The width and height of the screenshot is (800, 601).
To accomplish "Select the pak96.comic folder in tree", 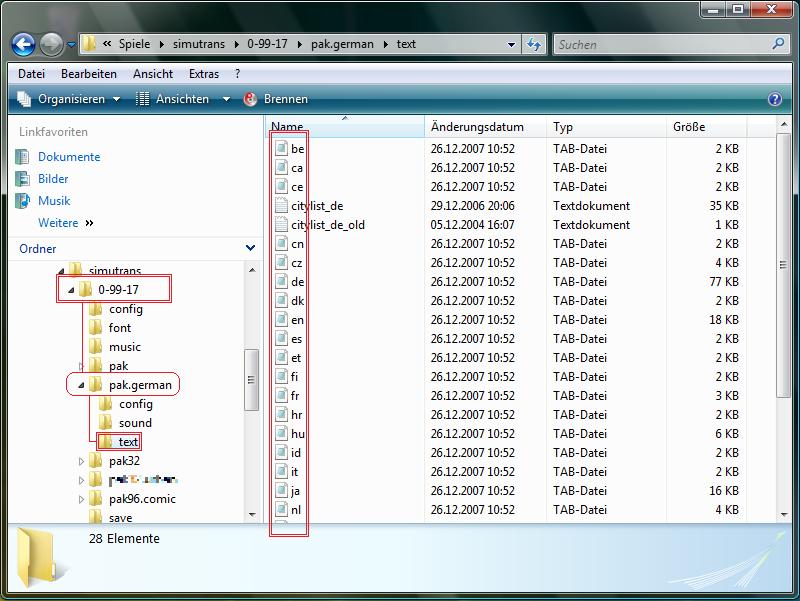I will pos(141,499).
